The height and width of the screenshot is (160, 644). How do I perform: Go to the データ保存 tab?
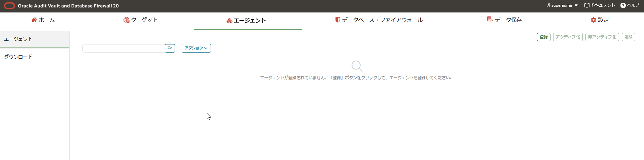point(504,20)
